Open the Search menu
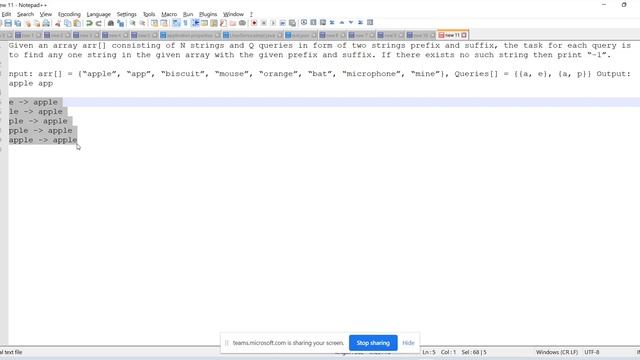 point(25,14)
